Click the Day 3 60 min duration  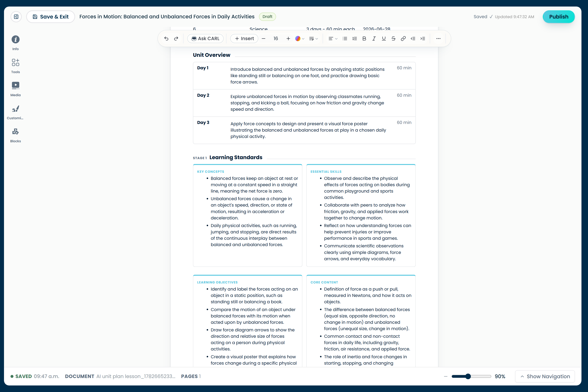404,123
